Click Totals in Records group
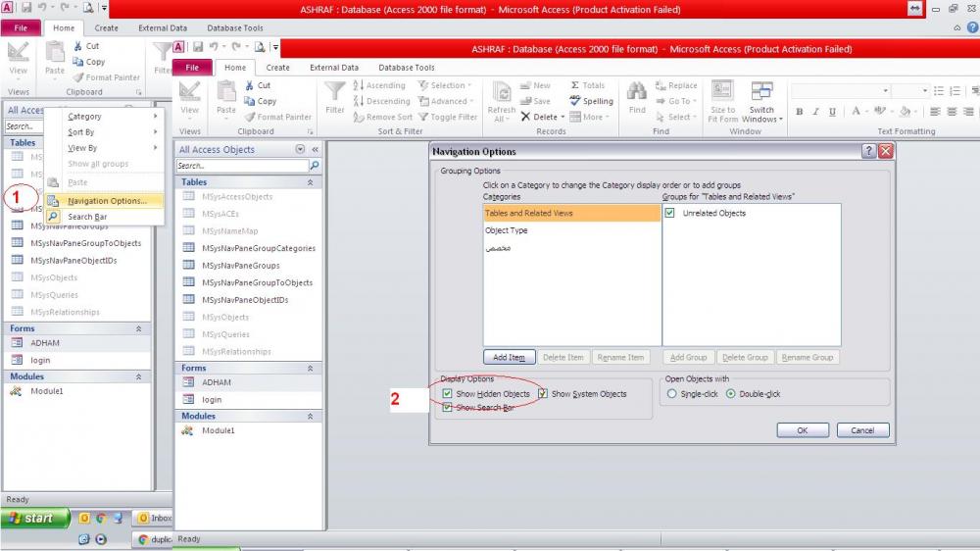Image resolution: width=980 pixels, height=551 pixels. point(587,85)
